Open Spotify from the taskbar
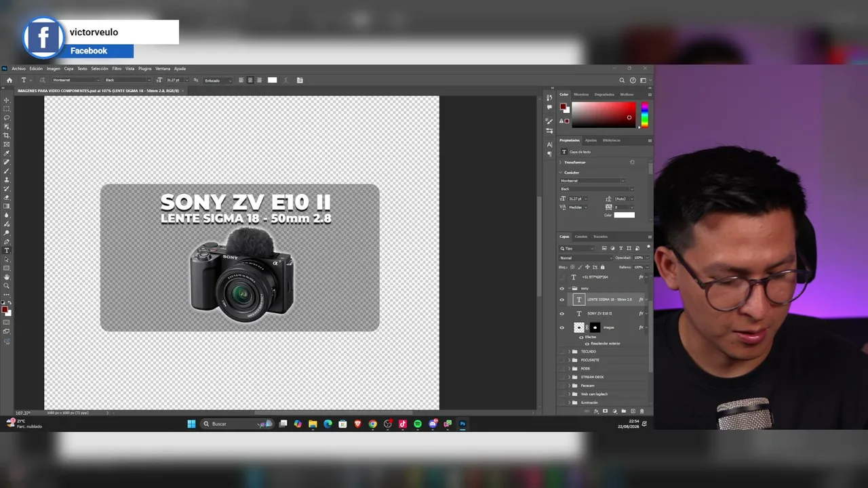The image size is (868, 488). pyautogui.click(x=418, y=424)
